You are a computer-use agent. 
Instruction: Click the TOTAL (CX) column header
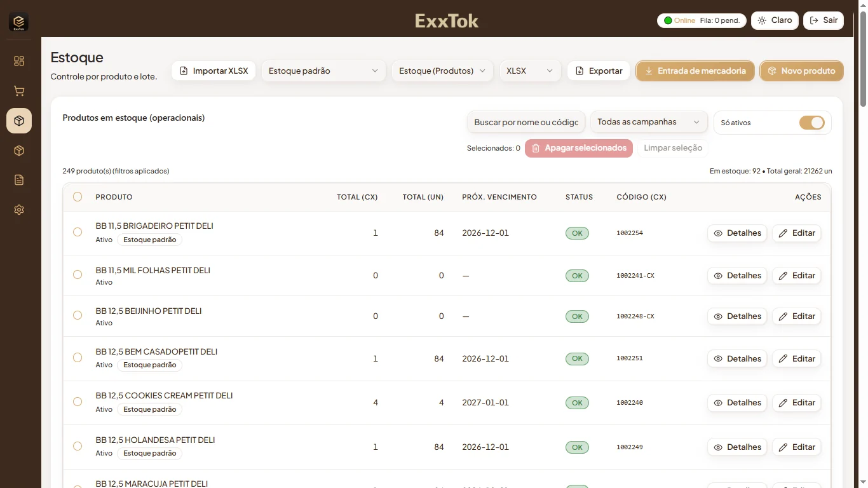pos(357,197)
